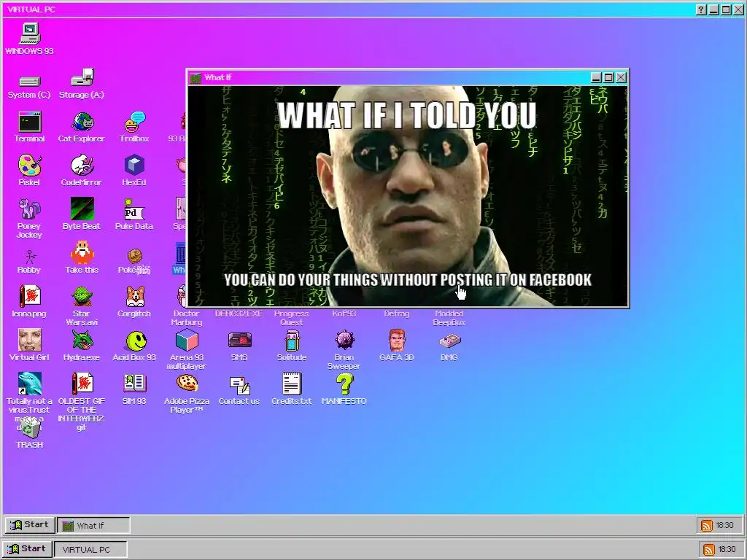Open the Credits.txt notepad icon

click(292, 384)
